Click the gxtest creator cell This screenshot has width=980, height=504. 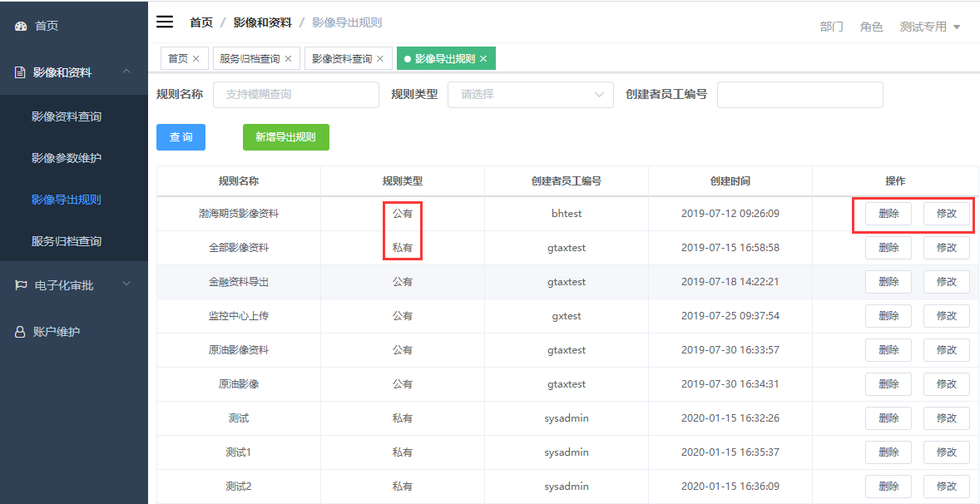point(567,316)
